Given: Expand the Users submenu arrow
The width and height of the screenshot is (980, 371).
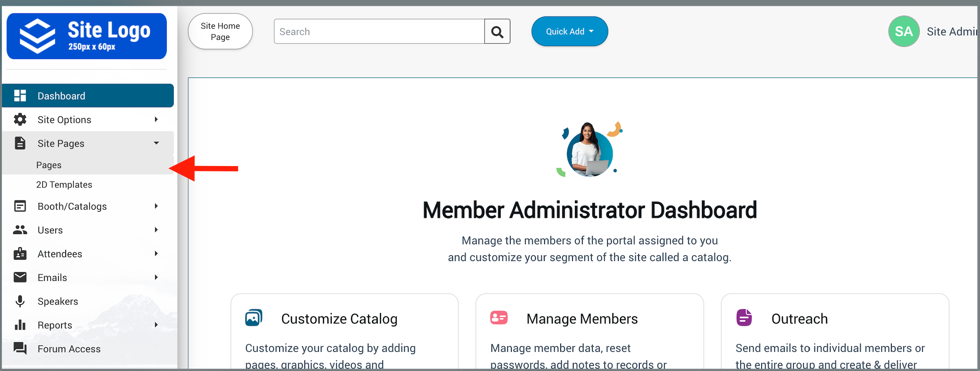Looking at the screenshot, I should 156,230.
